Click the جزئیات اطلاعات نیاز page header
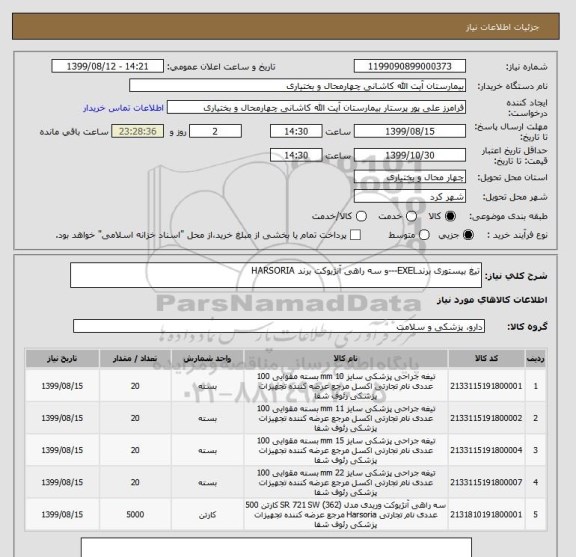Image resolution: width=576 pixels, height=557 pixels. [x=502, y=28]
